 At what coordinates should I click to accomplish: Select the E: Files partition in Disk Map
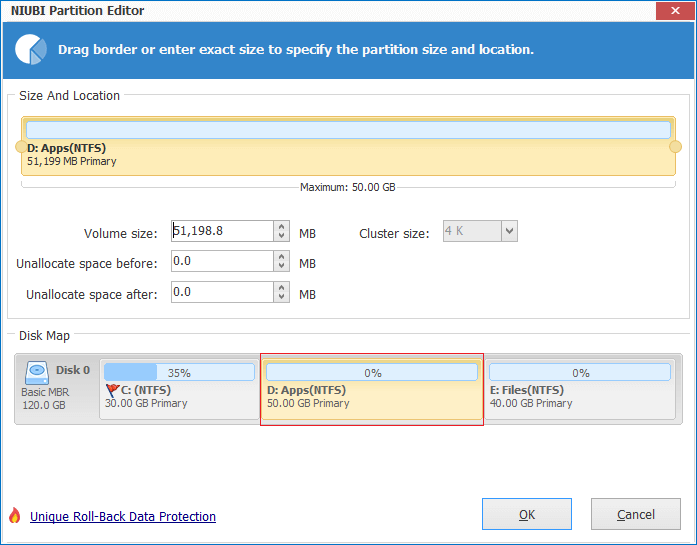click(580, 389)
